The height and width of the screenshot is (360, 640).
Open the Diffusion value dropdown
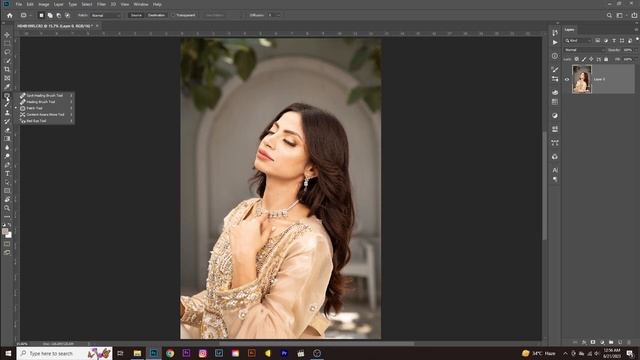pos(278,15)
